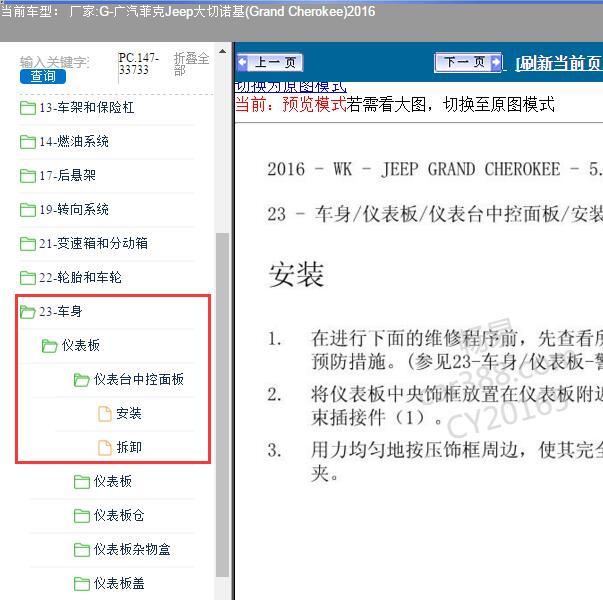Click the tree panel scroll up arrow
The width and height of the screenshot is (603, 600).
point(222,51)
